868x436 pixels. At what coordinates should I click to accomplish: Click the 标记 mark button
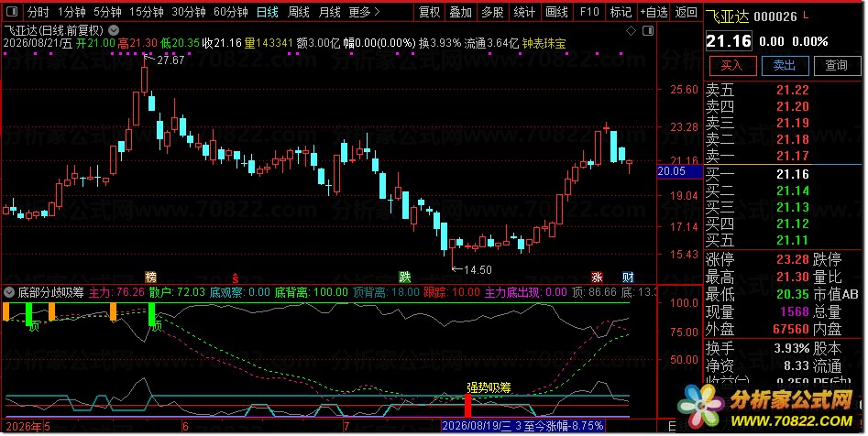[x=621, y=12]
